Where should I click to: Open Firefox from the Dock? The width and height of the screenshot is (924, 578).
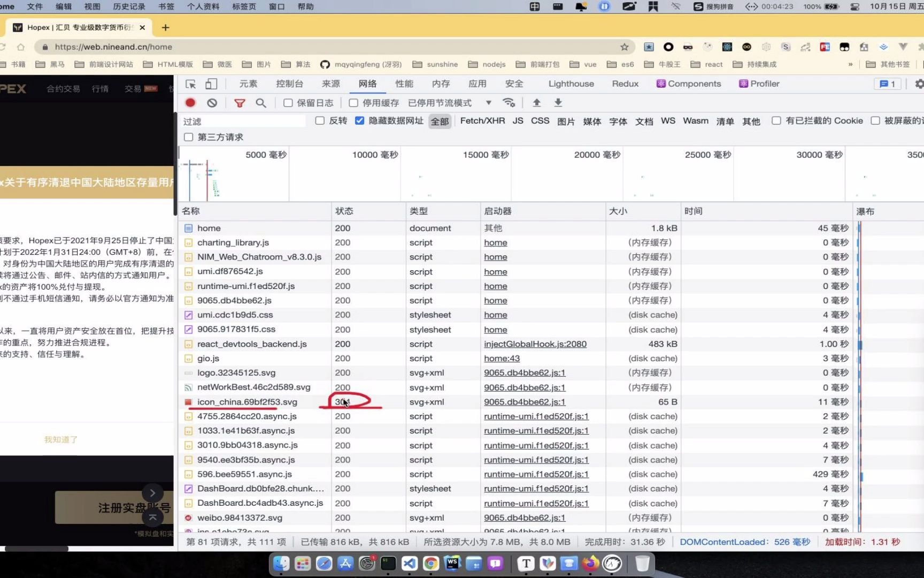590,563
